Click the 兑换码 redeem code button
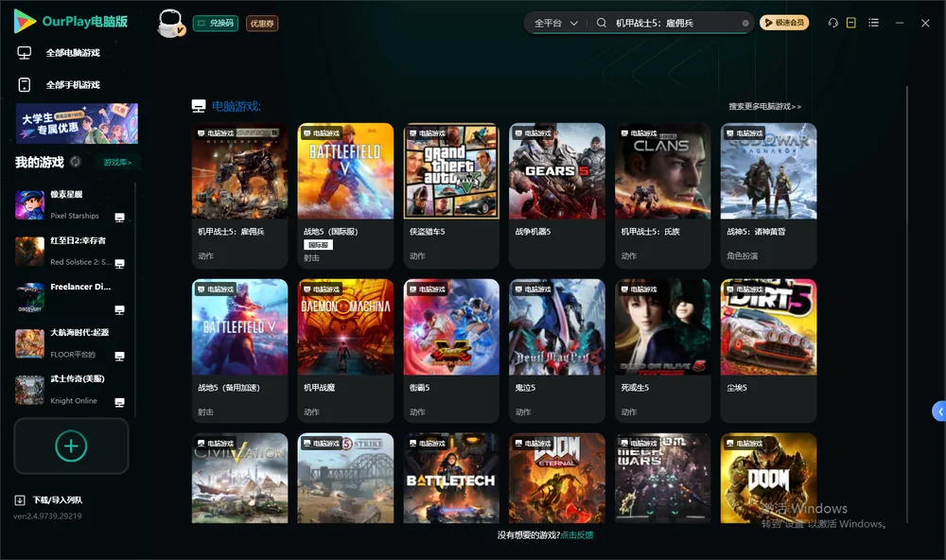 click(216, 23)
